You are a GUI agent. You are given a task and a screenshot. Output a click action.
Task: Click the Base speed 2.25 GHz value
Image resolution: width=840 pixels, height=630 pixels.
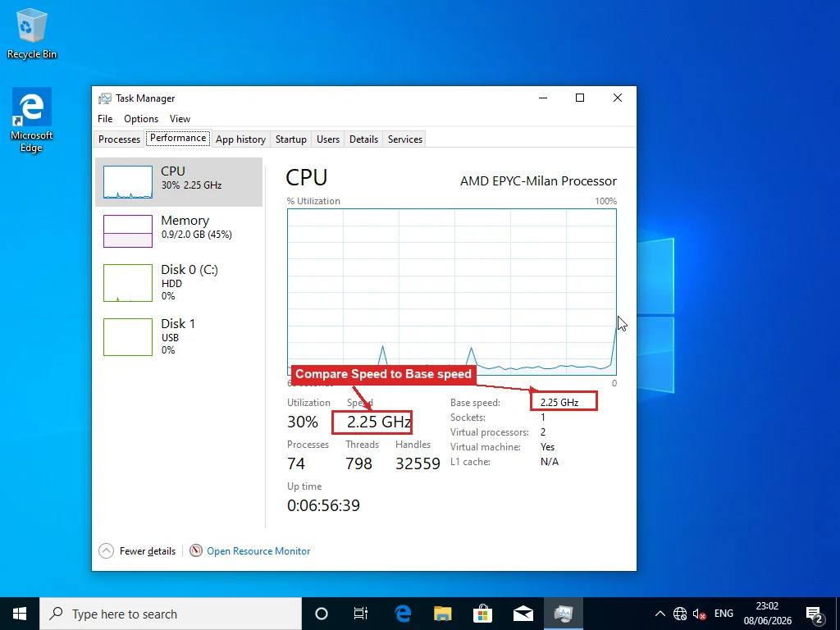(x=559, y=402)
